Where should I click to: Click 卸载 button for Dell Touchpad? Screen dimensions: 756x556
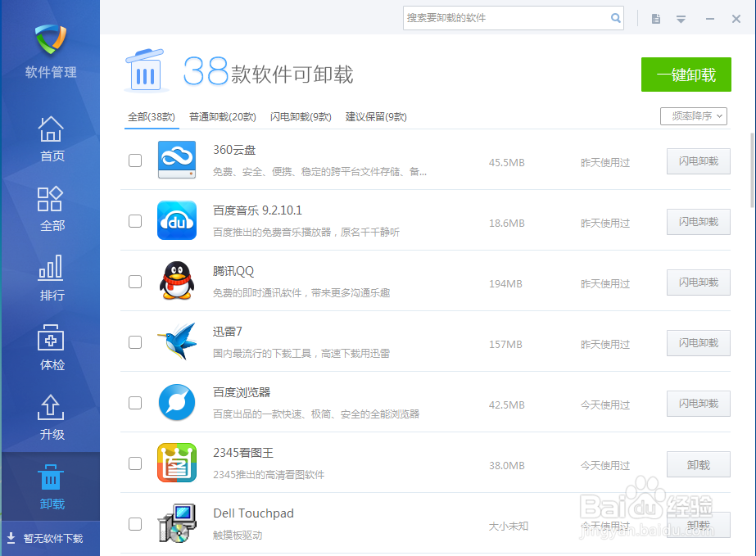[699, 525]
